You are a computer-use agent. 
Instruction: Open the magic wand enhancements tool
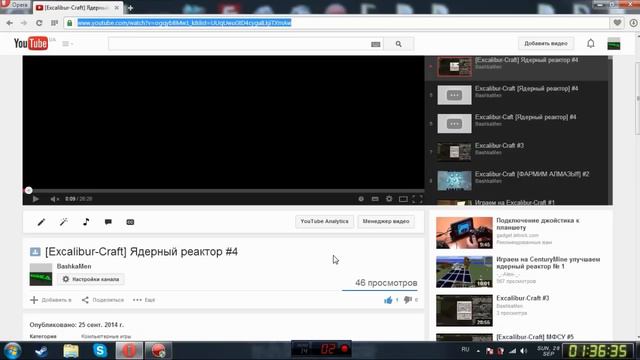pos(63,222)
